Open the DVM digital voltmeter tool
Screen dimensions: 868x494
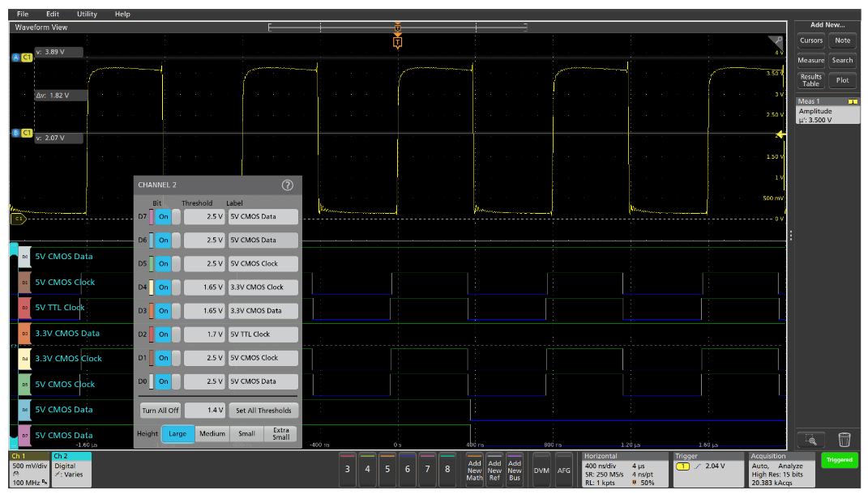542,469
